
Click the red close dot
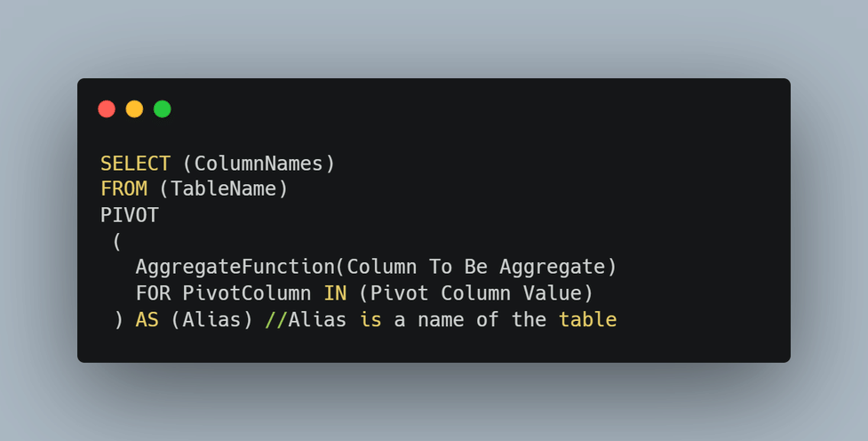point(107,108)
